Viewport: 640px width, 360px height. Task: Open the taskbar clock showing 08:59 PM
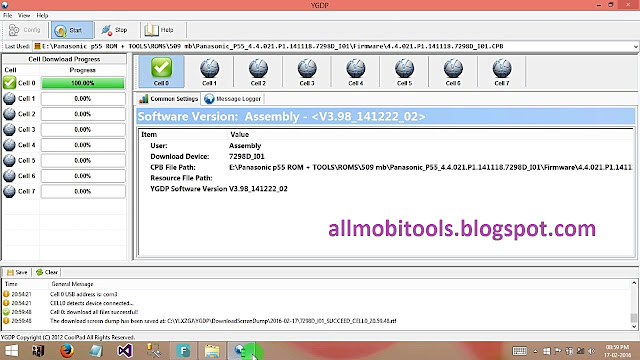point(617,351)
